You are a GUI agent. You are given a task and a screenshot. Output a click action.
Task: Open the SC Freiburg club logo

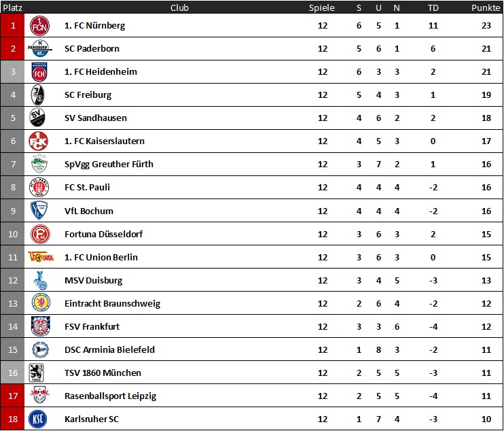pos(37,95)
